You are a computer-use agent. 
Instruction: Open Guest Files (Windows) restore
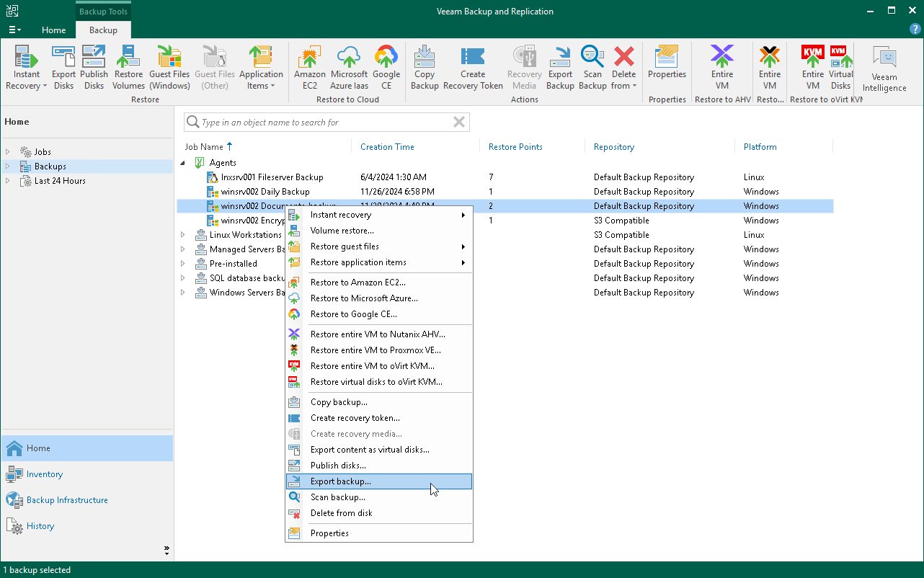pyautogui.click(x=169, y=66)
